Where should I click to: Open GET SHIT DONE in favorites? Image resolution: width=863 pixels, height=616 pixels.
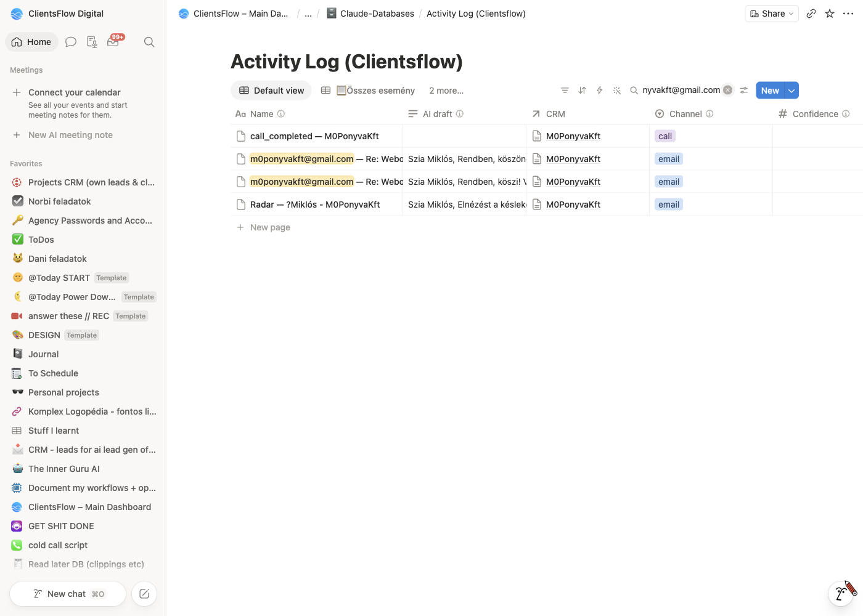coord(84,526)
